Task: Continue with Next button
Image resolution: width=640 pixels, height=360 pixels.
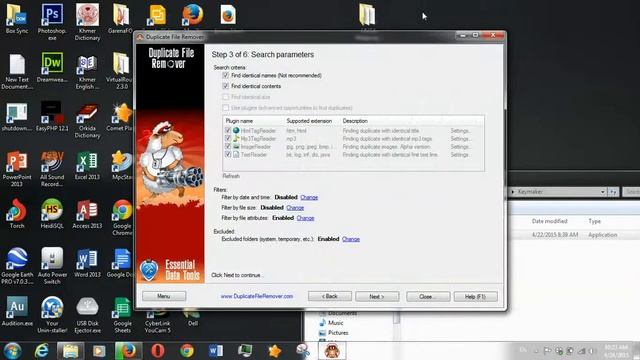Action: (x=377, y=296)
